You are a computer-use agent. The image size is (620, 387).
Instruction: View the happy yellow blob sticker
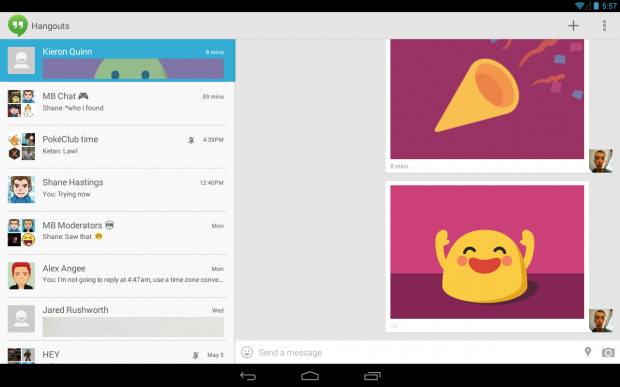click(487, 252)
